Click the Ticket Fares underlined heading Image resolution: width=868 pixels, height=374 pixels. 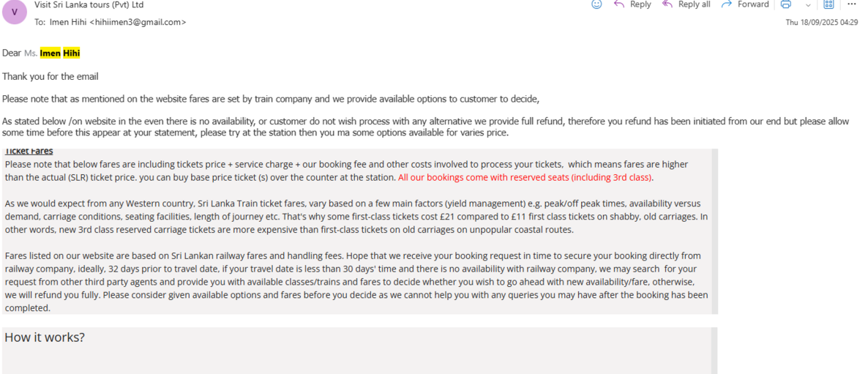coord(29,152)
